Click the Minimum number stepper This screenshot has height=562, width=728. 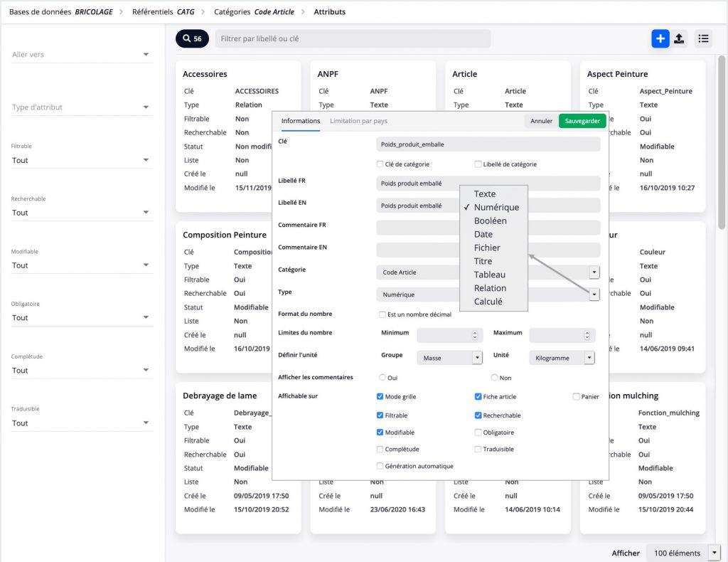(x=474, y=335)
